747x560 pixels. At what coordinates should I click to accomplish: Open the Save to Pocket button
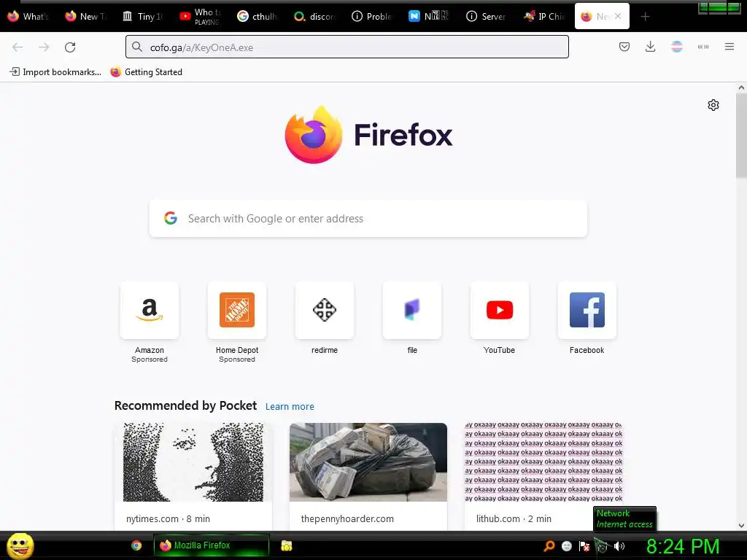point(624,47)
